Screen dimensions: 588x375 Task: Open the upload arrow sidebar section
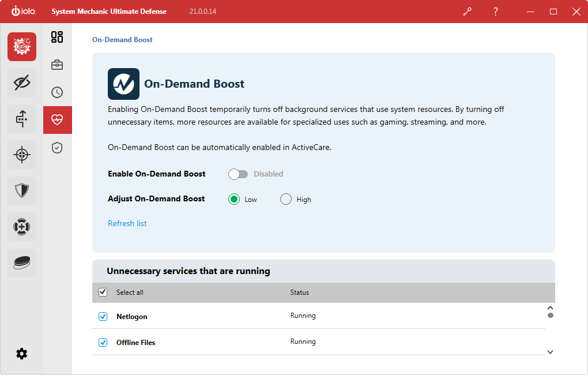click(x=22, y=119)
